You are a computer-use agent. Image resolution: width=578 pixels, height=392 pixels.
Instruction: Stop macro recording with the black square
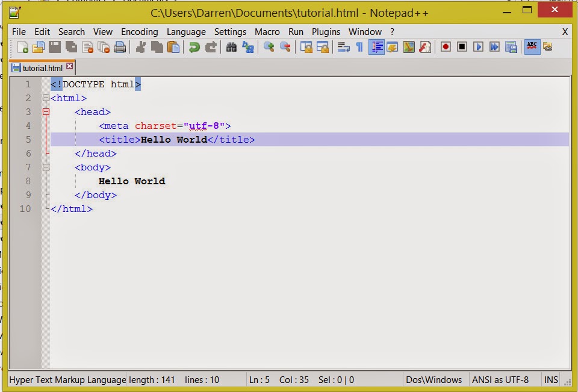(462, 47)
